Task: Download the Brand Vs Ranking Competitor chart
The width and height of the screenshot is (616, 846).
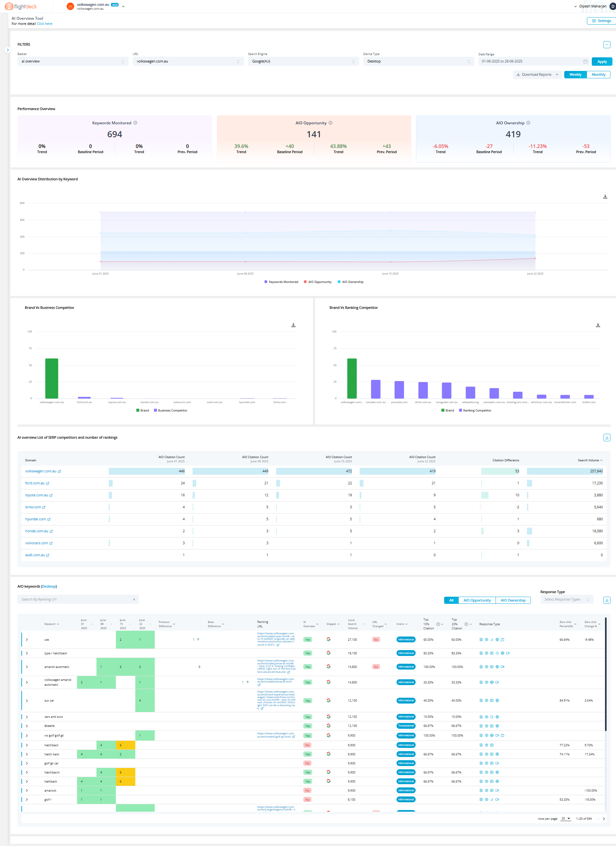Action: pos(598,325)
